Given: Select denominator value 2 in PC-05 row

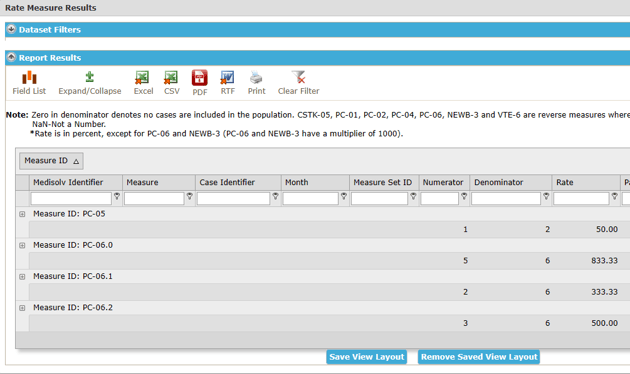Looking at the screenshot, I should pos(547,229).
